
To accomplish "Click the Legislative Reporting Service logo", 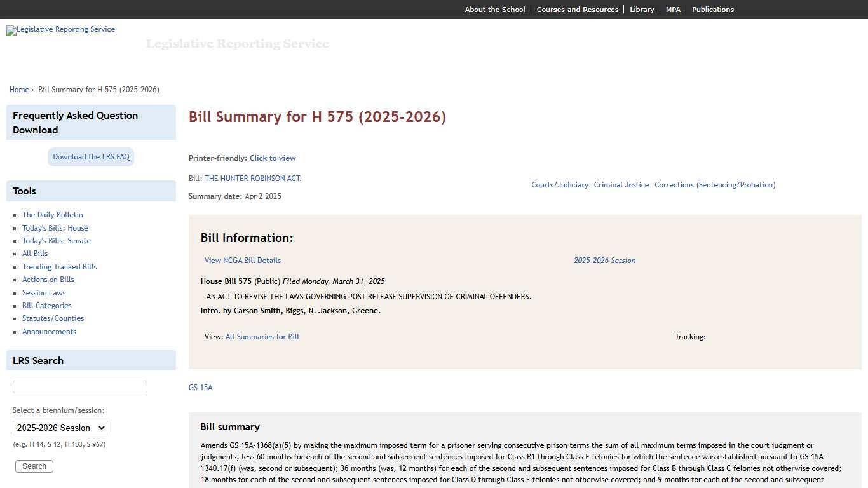I will pyautogui.click(x=60, y=30).
